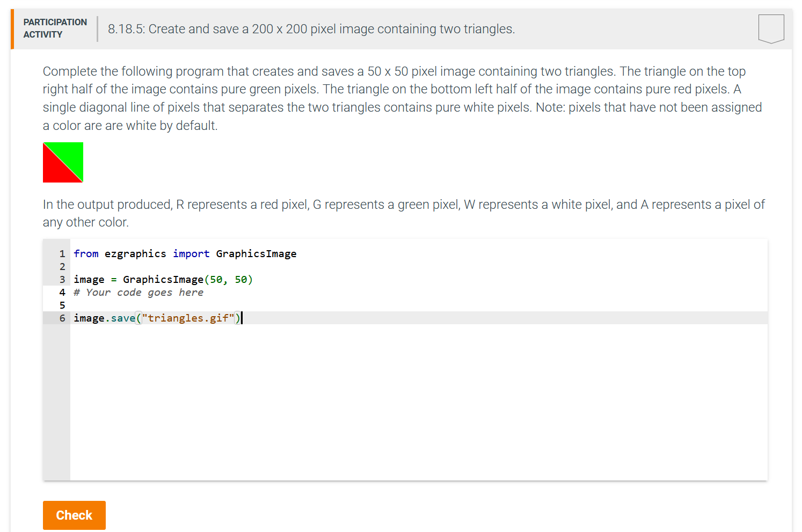This screenshot has height=532, width=802.
Task: Click the import keyword on line 1
Action: pos(191,253)
